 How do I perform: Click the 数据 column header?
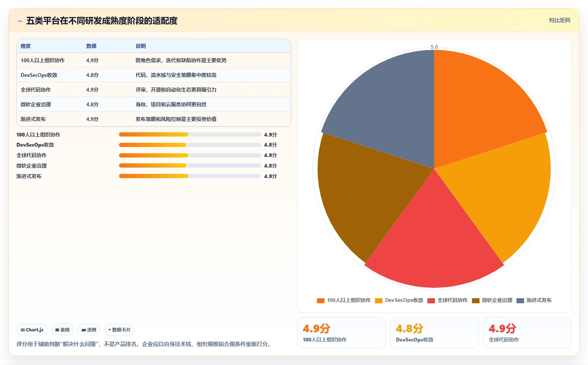(x=91, y=46)
